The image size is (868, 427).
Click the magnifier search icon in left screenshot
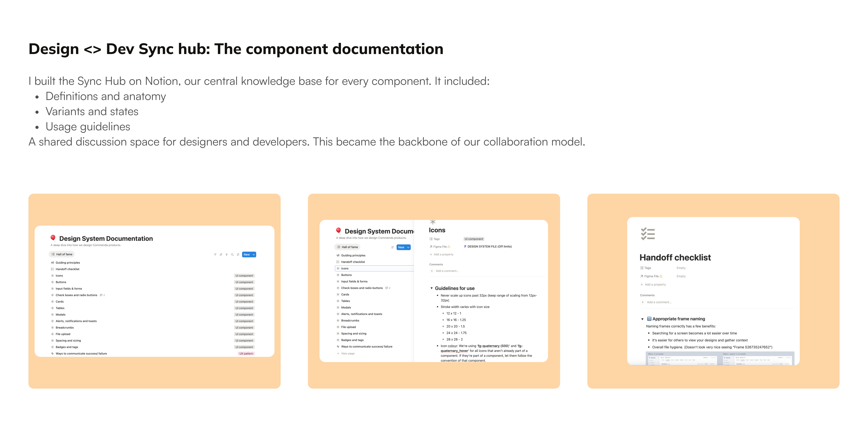click(232, 255)
